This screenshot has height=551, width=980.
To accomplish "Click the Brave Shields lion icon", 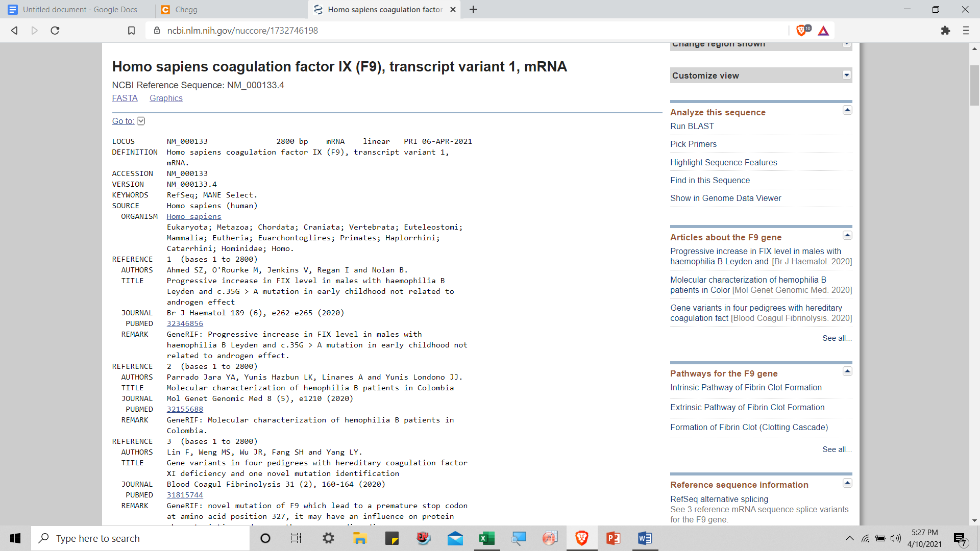I will point(802,31).
